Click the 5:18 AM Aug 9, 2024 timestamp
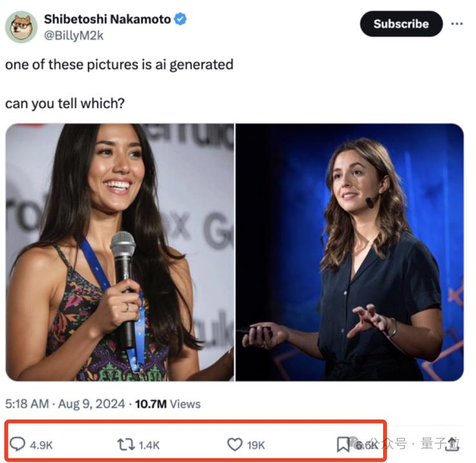The height and width of the screenshot is (463, 476). coord(64,404)
